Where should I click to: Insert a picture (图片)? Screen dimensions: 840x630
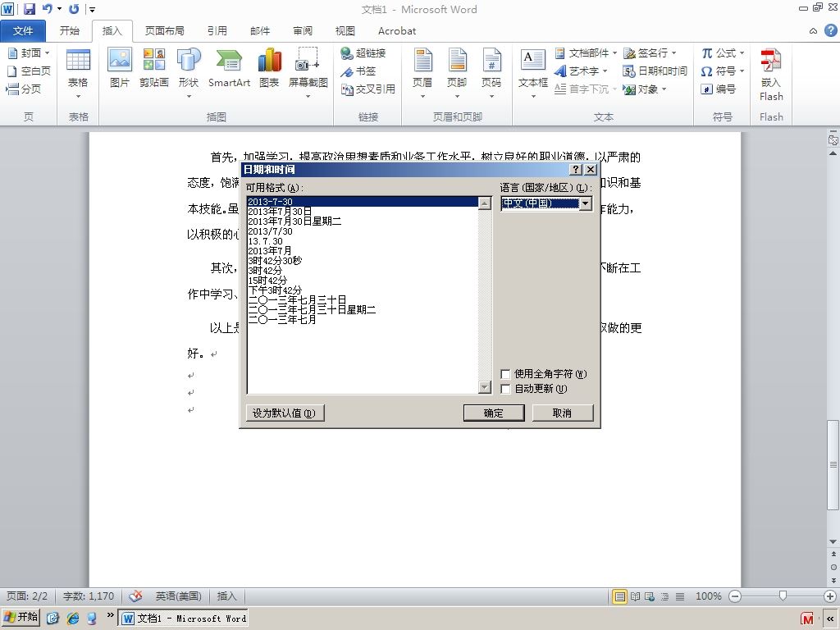coord(120,68)
